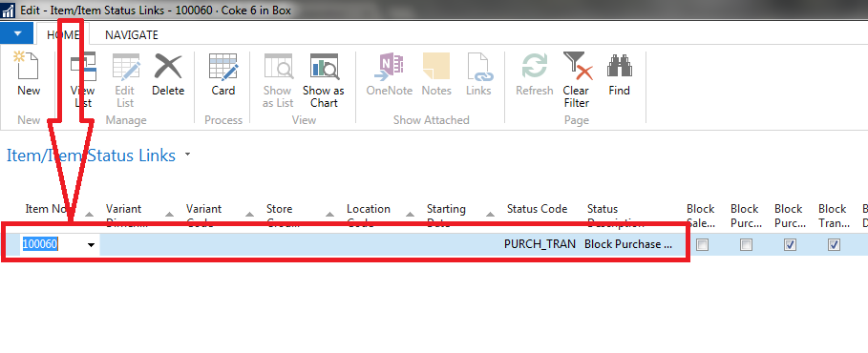Click Show as List icon

pyautogui.click(x=278, y=67)
